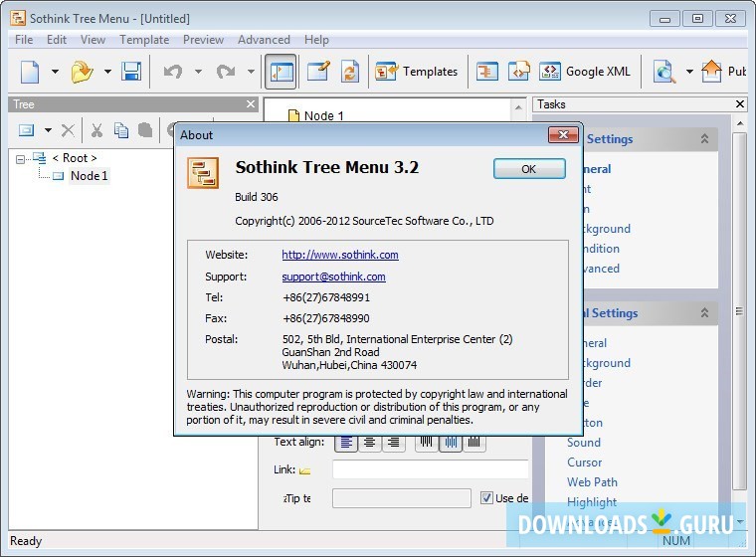The width and height of the screenshot is (756, 557).
Task: Click the code file icon in toolbar
Action: (519, 72)
